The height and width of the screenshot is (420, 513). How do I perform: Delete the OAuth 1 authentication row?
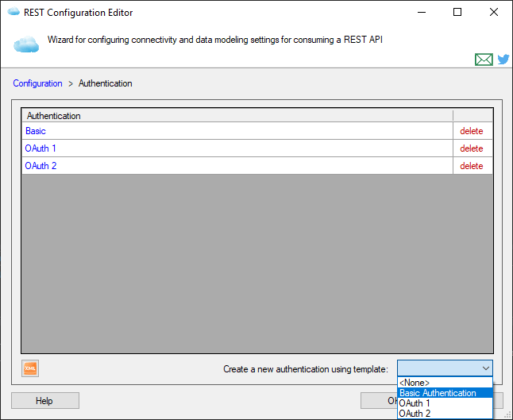tap(472, 148)
